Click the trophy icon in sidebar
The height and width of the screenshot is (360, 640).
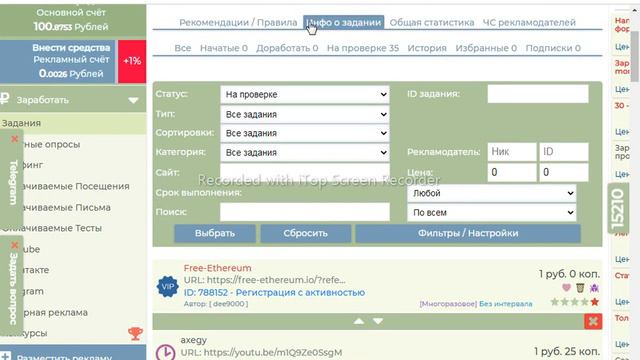coord(135,333)
